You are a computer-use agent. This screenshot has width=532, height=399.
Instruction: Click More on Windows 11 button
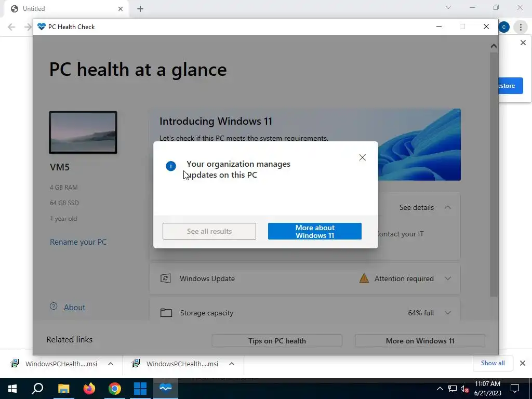pos(420,341)
